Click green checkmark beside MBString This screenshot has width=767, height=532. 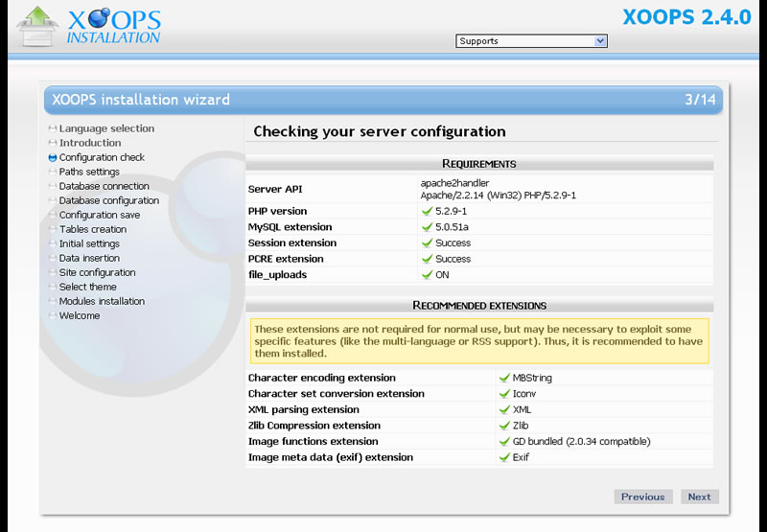pyautogui.click(x=504, y=378)
